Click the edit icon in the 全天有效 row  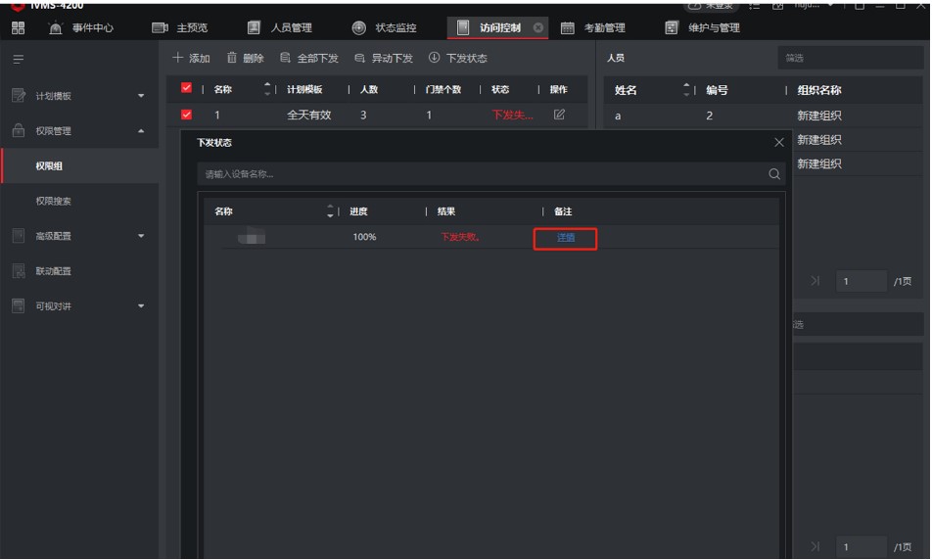click(x=559, y=115)
